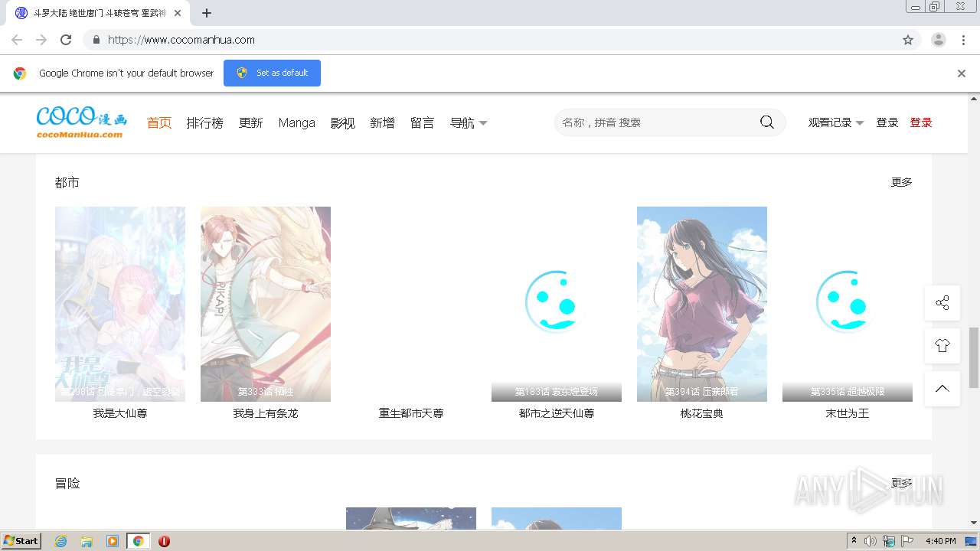Screen dimensions: 980x551
Task: Click the address bar URL
Action: [181, 40]
